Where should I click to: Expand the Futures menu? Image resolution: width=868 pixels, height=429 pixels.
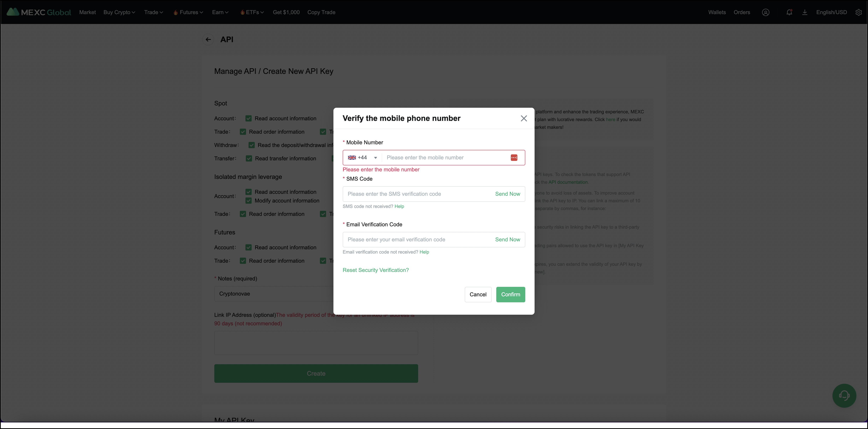(188, 12)
